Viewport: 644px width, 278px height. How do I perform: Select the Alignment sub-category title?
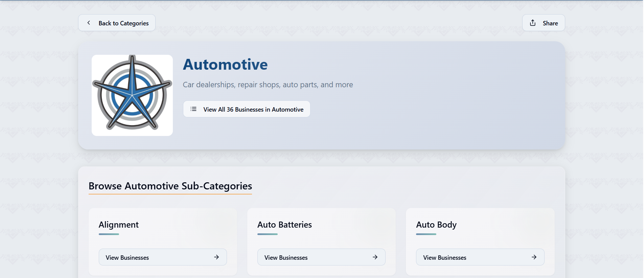119,225
